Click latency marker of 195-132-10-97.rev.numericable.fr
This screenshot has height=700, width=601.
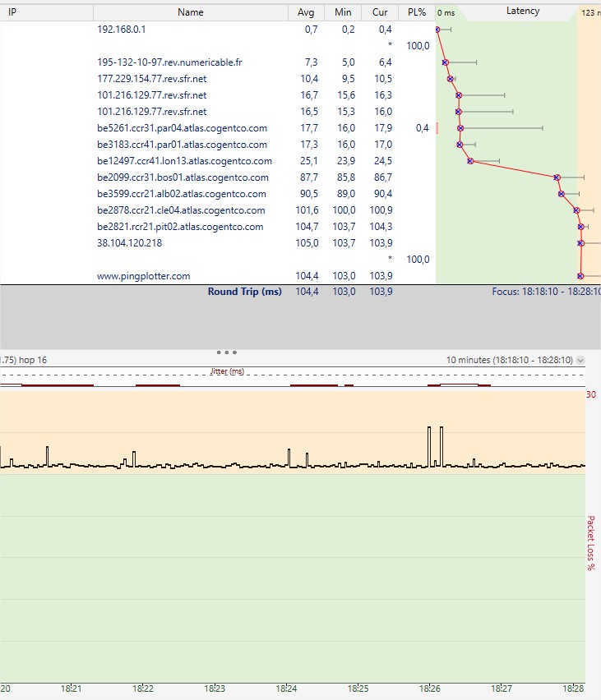tap(445, 62)
